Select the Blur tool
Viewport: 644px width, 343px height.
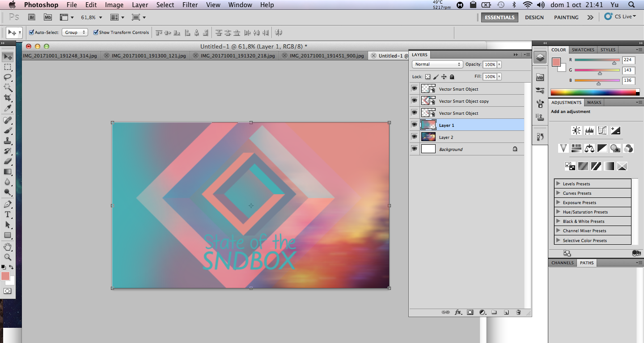tap(8, 182)
